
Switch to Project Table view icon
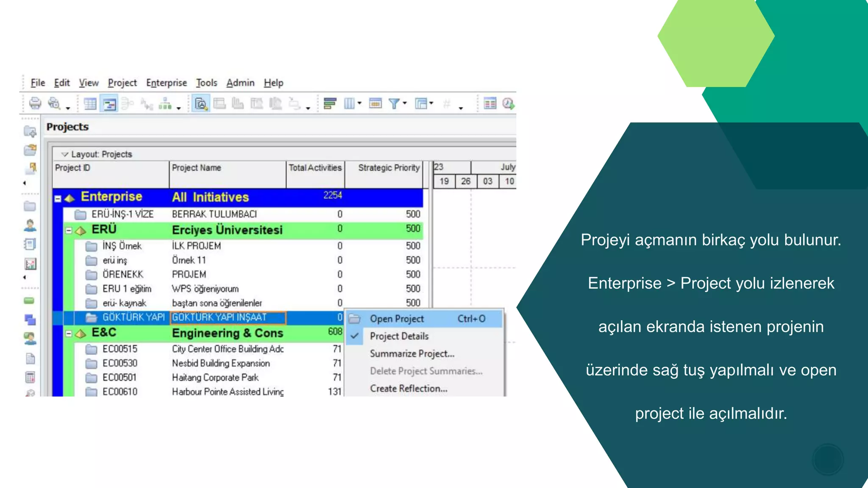point(90,104)
